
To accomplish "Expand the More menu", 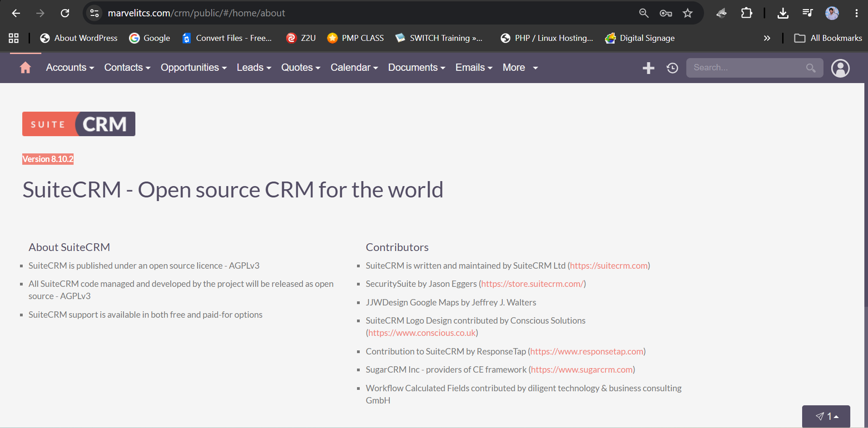I will point(520,68).
